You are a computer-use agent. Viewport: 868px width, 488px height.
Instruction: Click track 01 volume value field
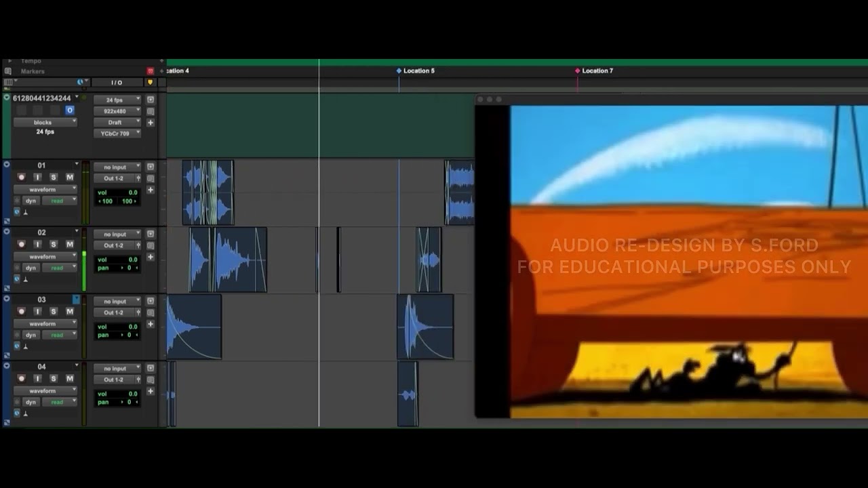tap(117, 192)
